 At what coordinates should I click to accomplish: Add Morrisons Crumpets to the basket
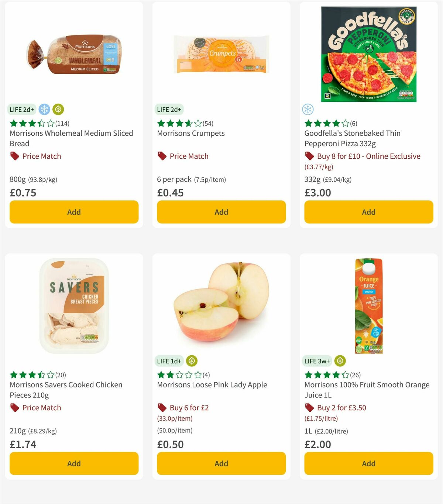(x=221, y=212)
